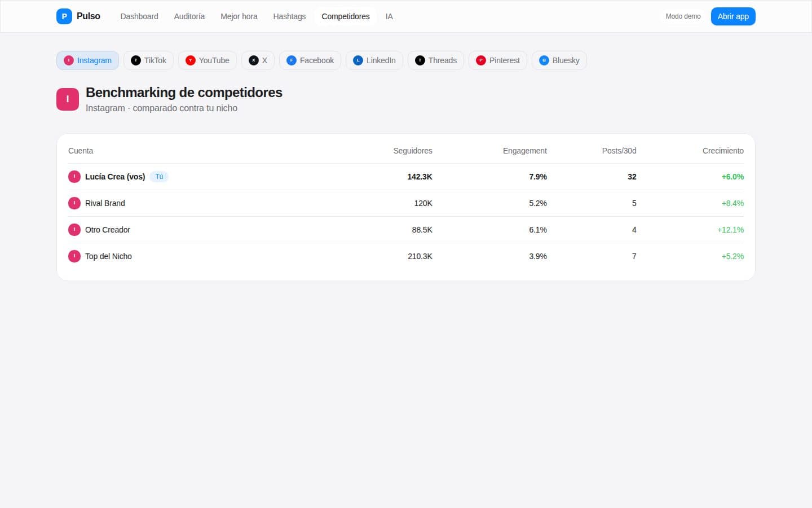Image resolution: width=812 pixels, height=508 pixels.
Task: Switch to Bluesky platform chip label
Action: tap(566, 60)
